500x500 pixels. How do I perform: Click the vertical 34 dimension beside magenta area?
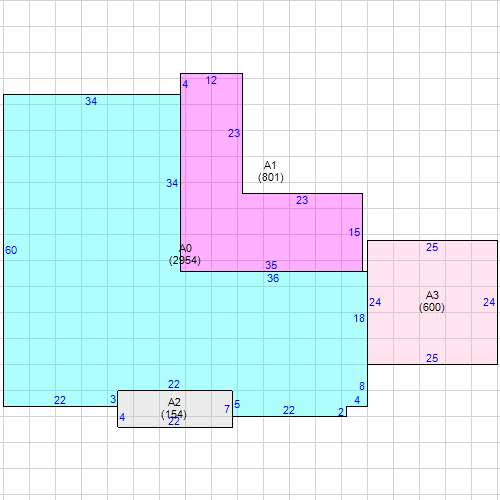(x=172, y=183)
